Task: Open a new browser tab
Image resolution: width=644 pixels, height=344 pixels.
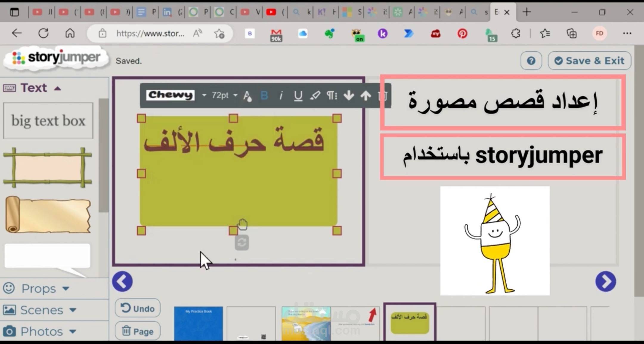Action: (527, 12)
